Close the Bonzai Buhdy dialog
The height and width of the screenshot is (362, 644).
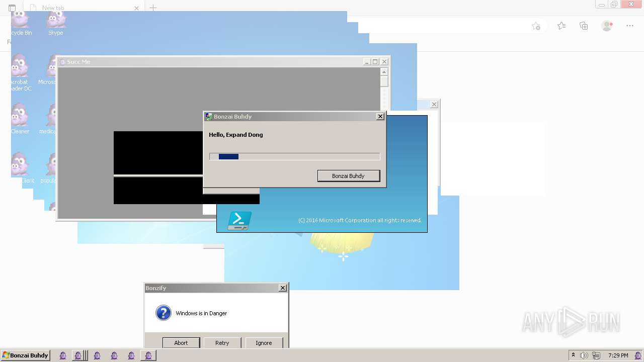click(x=380, y=116)
